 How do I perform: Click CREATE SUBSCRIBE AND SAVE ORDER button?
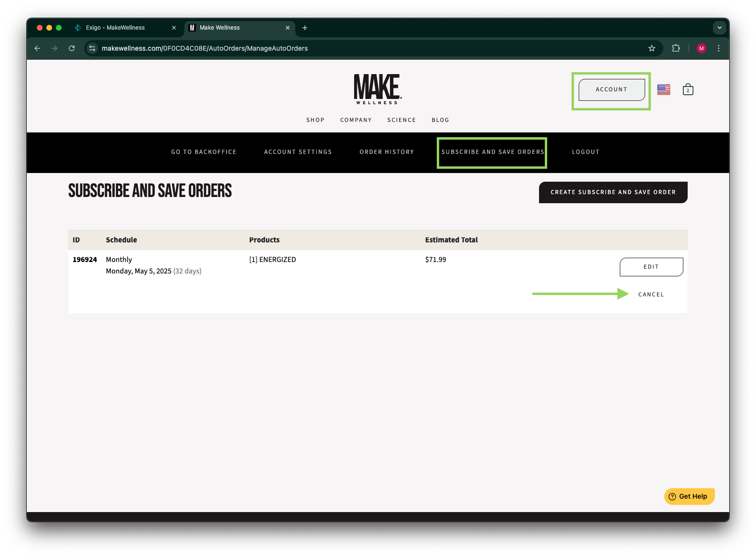[613, 192]
